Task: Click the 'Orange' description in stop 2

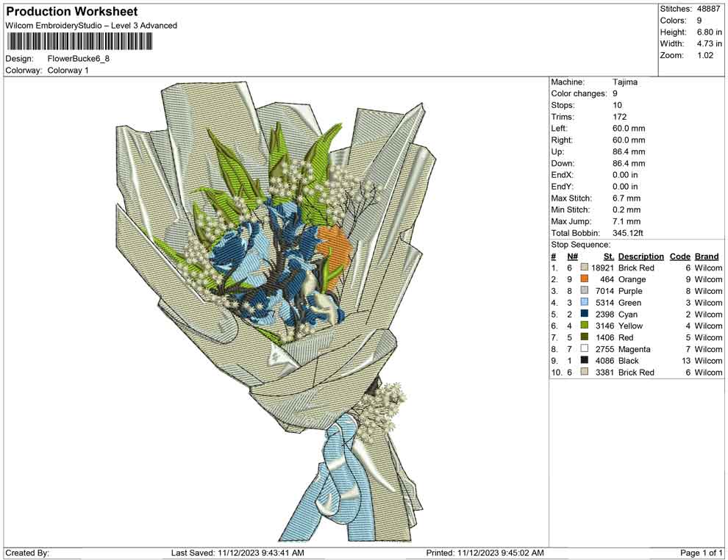Action: click(x=632, y=279)
